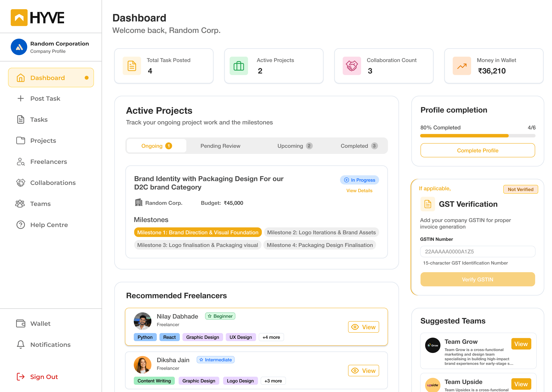Open Post Task via plus icon
Image resolution: width=552 pixels, height=392 pixels.
21,99
